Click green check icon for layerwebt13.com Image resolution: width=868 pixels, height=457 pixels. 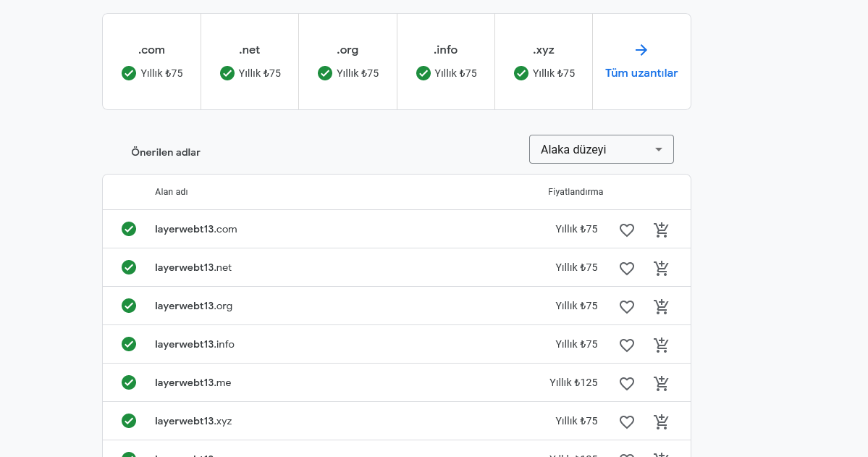pos(129,229)
